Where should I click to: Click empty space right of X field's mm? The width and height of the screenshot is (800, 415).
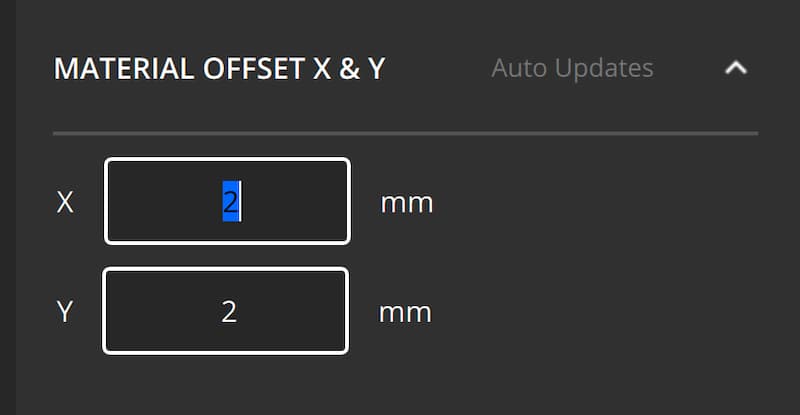600,203
